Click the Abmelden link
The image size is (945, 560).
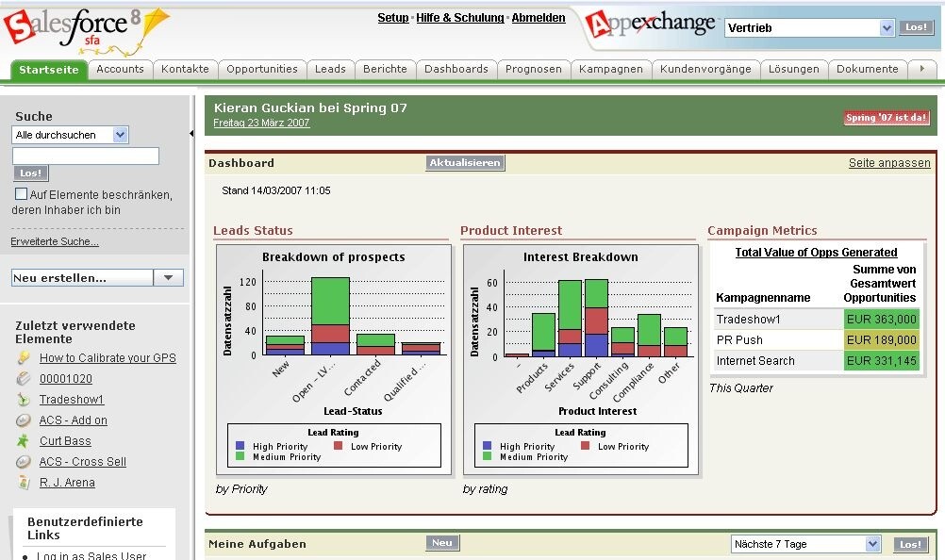pyautogui.click(x=538, y=17)
